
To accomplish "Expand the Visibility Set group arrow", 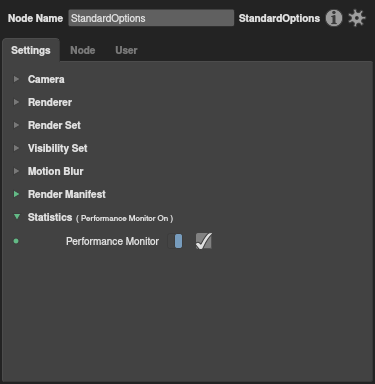I will pos(16,148).
